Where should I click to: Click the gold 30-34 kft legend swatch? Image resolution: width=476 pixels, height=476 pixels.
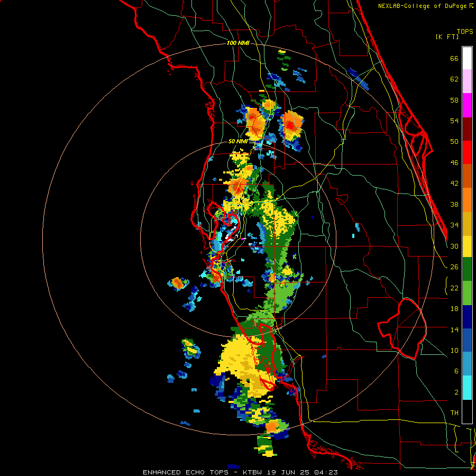point(467,223)
